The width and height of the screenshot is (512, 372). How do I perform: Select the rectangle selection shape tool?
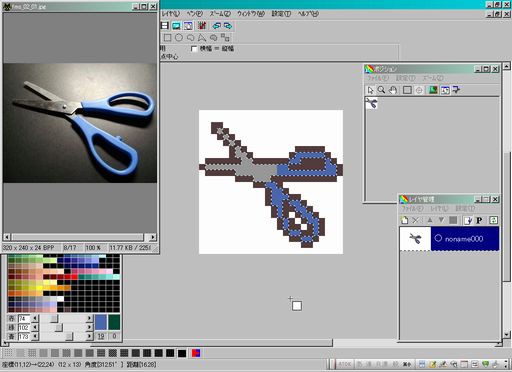167,38
